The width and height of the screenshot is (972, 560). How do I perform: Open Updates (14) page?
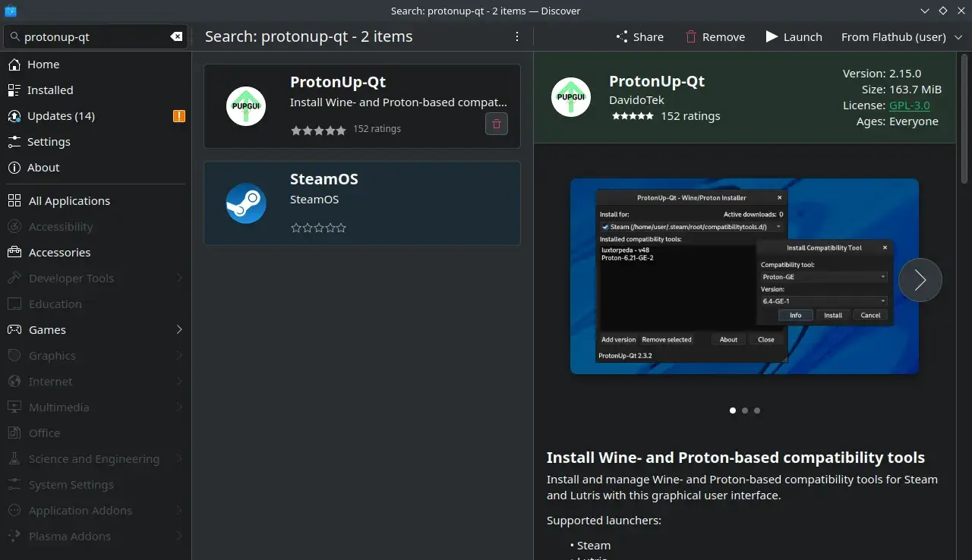click(x=96, y=116)
